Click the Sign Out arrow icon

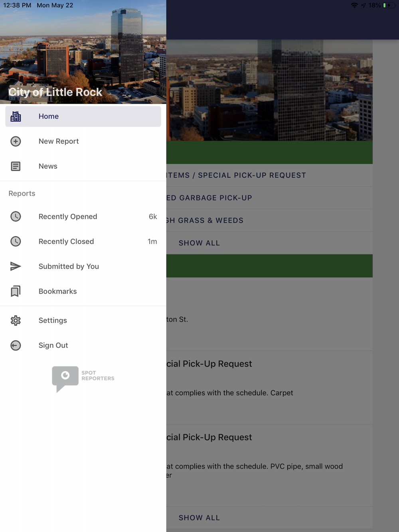16,345
